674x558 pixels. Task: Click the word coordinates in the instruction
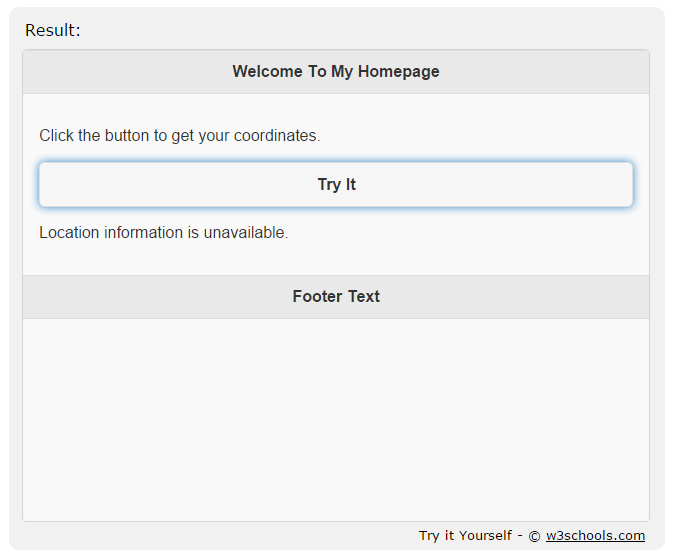[277, 136]
